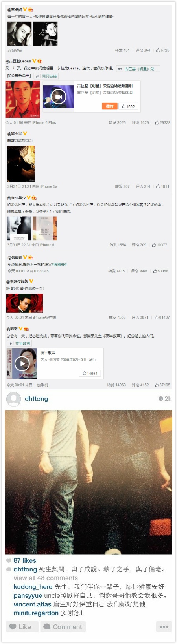Viewport: 177px width, 644px height.
Task: Open dhttong profile avatar
Action: (14, 399)
